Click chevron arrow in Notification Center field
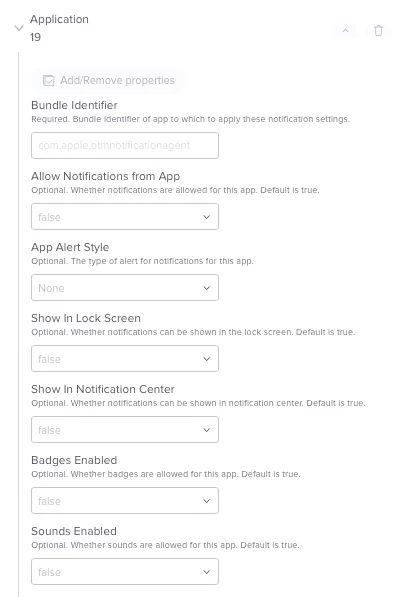The height and width of the screenshot is (608, 400). tap(207, 430)
